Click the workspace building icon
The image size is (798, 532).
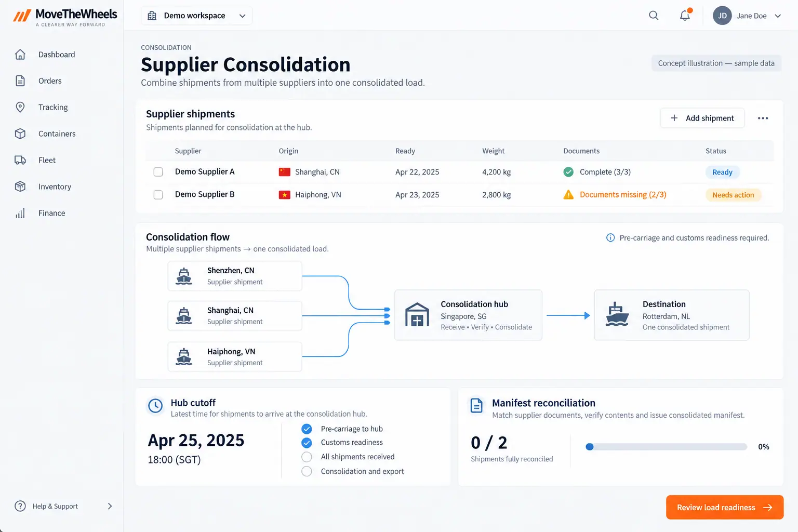152,16
